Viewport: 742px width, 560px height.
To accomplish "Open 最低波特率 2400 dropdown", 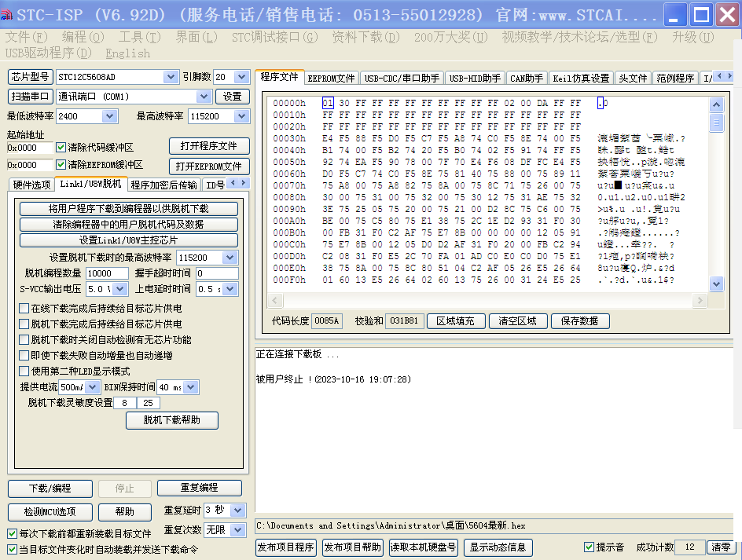I will [x=110, y=116].
